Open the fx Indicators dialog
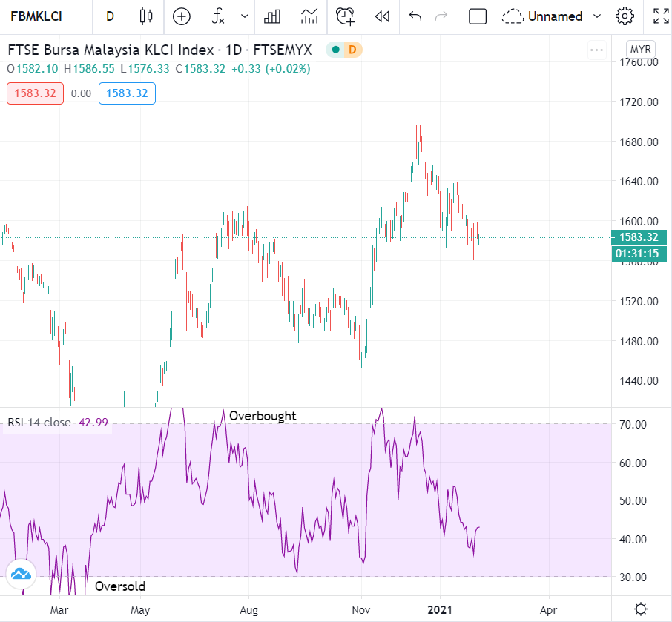The height and width of the screenshot is (622, 672). 218,16
